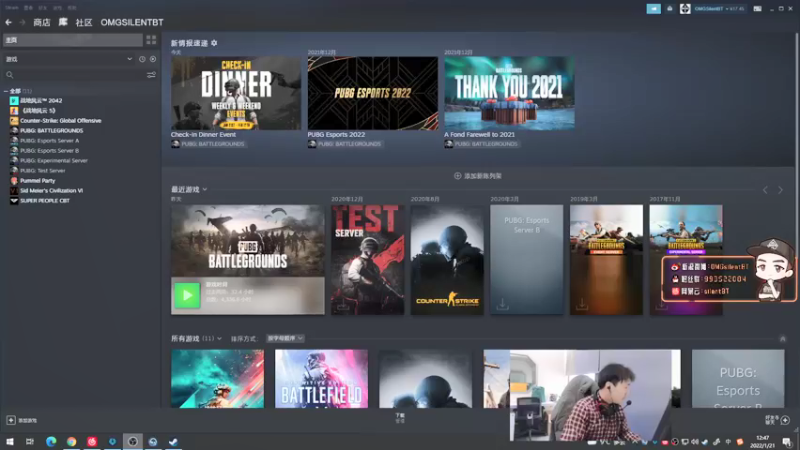This screenshot has height=450, width=800.
Task: Click the Home field in library sidebar
Action: (x=73, y=40)
